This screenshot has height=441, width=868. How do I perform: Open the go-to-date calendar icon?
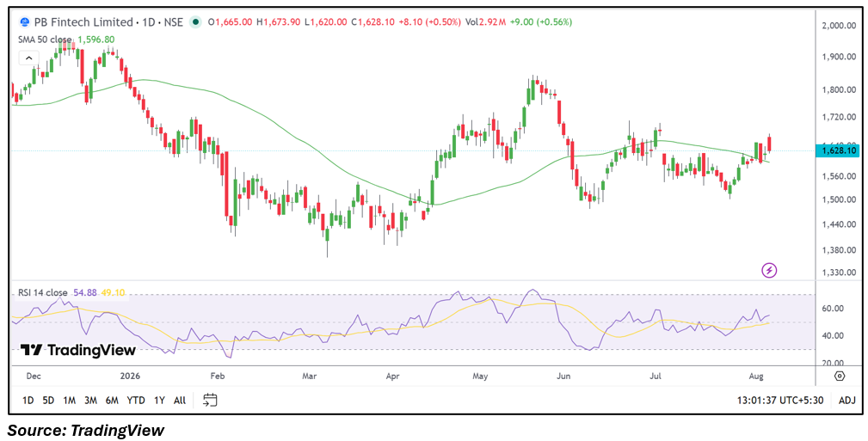pyautogui.click(x=210, y=400)
